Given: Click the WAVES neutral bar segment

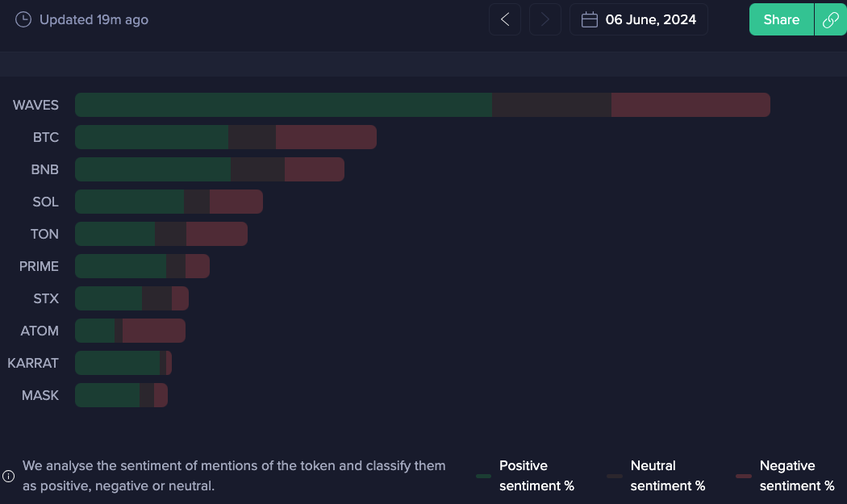Looking at the screenshot, I should click(x=552, y=105).
